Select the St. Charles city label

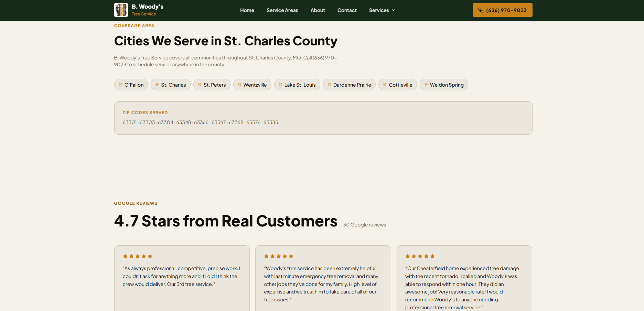pos(173,85)
